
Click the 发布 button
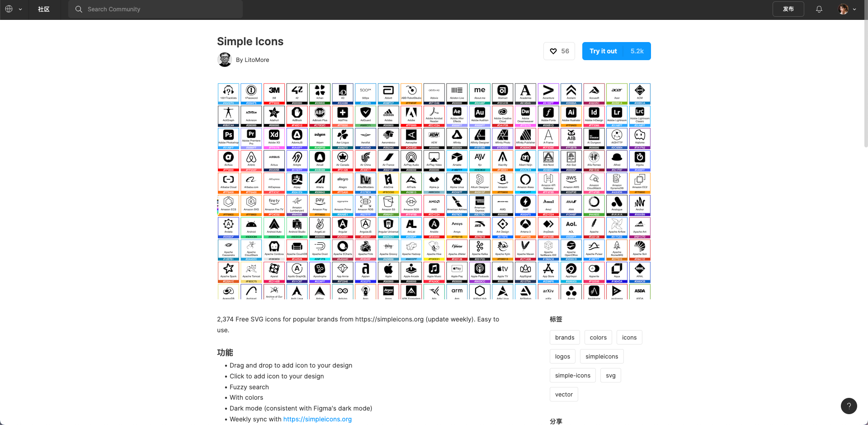788,9
